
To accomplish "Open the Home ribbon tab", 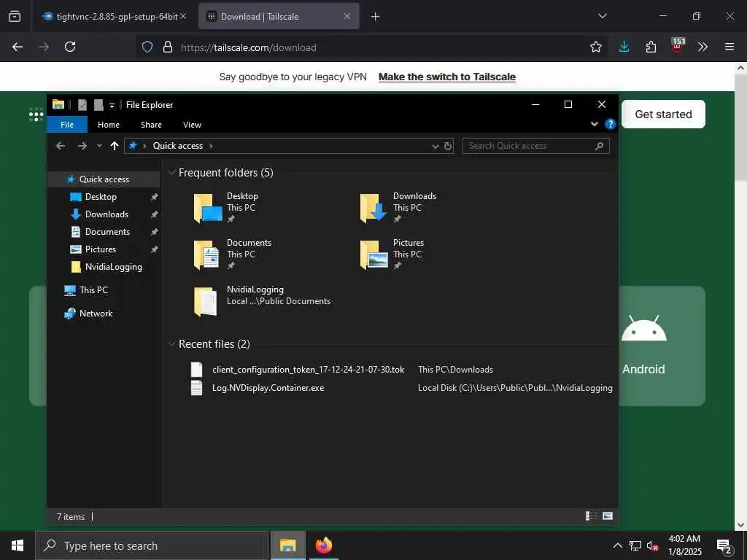I will tap(109, 125).
